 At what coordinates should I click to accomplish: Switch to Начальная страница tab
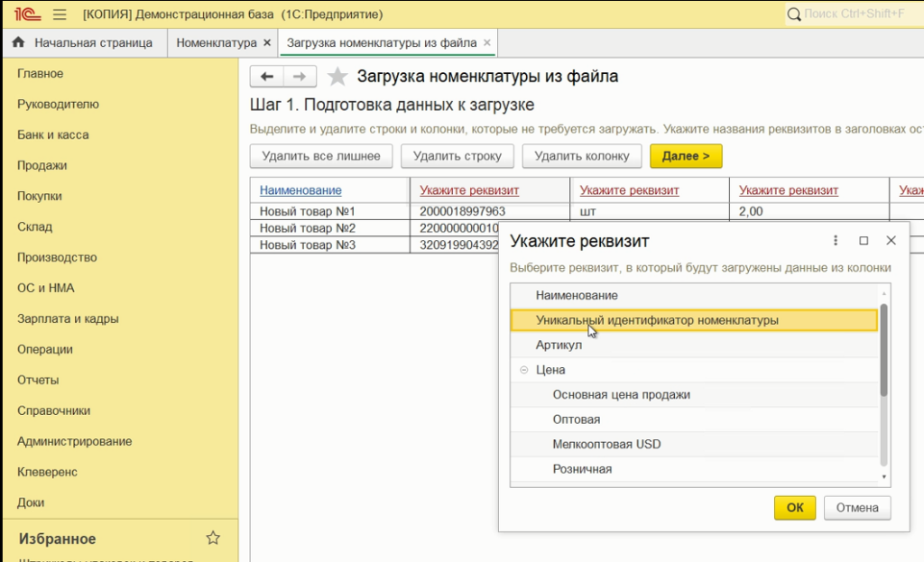85,43
